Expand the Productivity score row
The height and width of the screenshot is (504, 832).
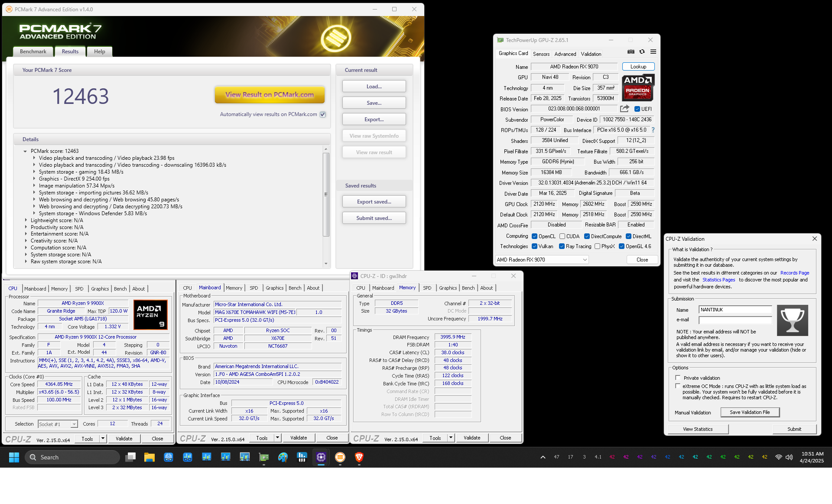[x=26, y=227]
